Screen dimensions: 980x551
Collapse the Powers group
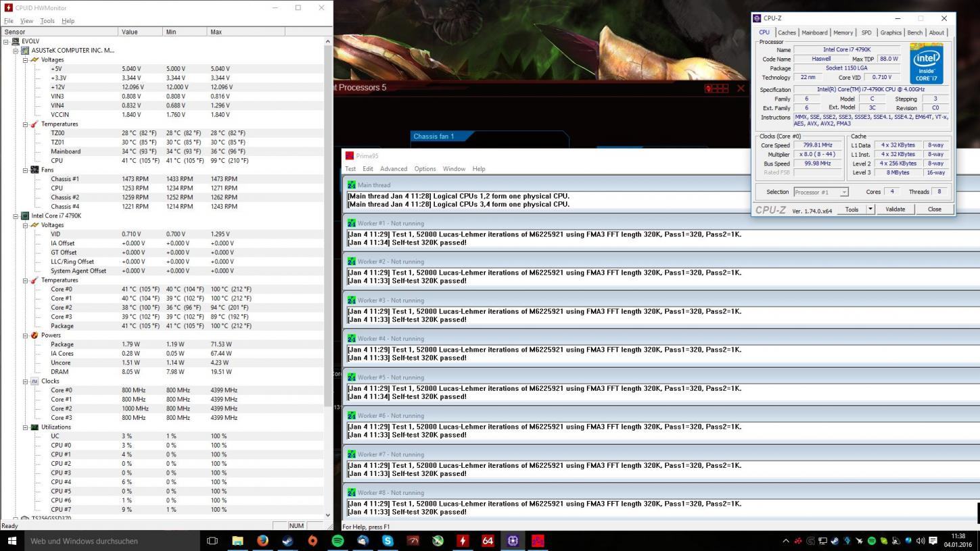click(25, 335)
